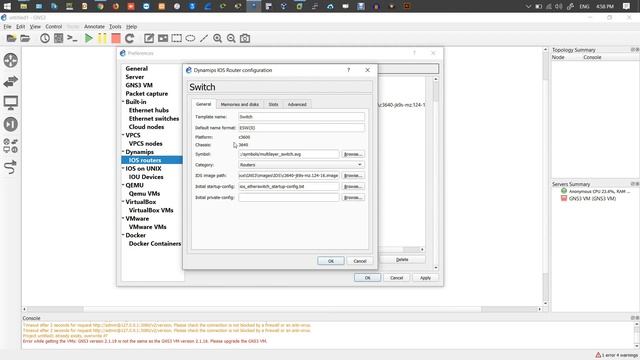The width and height of the screenshot is (640, 360).
Task: Click into the empty Initial private-config field
Action: pyautogui.click(x=289, y=198)
